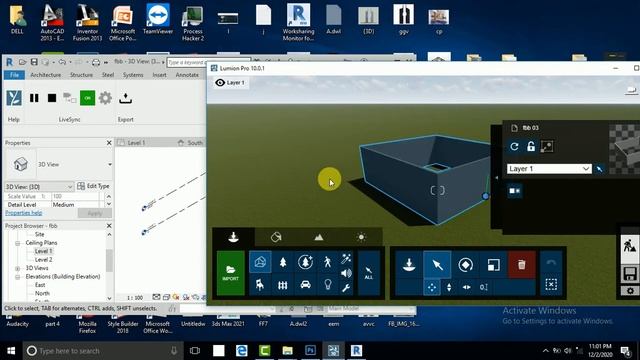Switch to the Structure ribbon tab
This screenshot has width=640, height=360.
[x=81, y=75]
